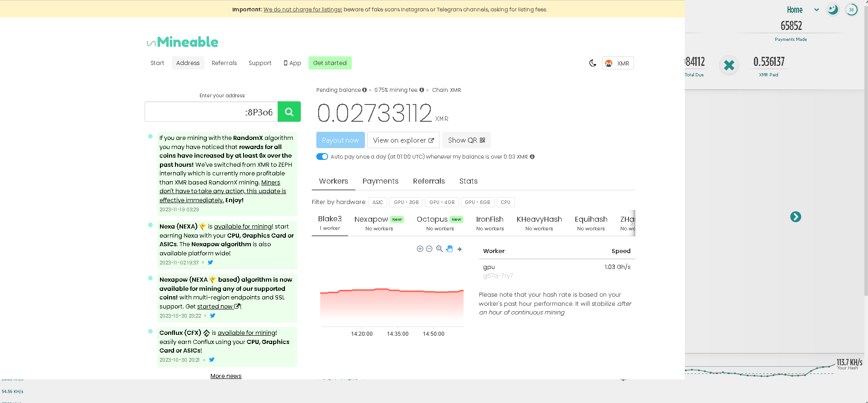Open 'available for mining' link in Nexa news
868x403 pixels.
point(243,227)
